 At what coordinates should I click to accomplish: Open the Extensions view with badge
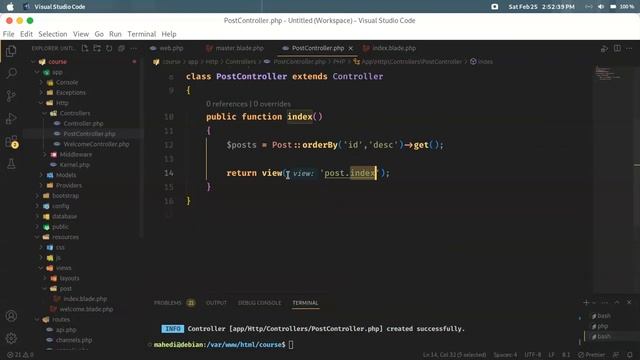[x=11, y=142]
